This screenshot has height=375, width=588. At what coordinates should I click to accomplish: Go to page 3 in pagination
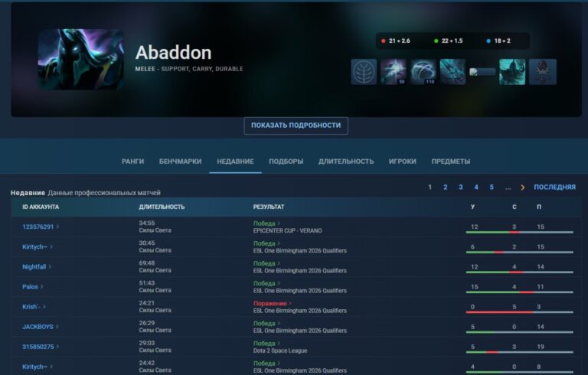tap(460, 187)
